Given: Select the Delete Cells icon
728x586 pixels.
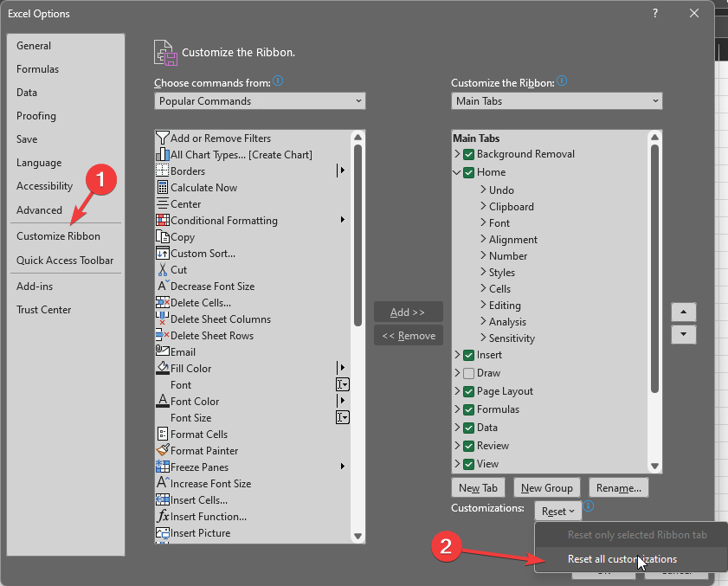Looking at the screenshot, I should [162, 302].
